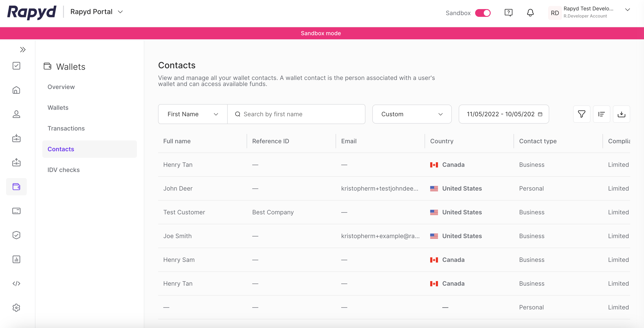Open the help question icon
Screen dimensions: 644x328
pos(508,13)
